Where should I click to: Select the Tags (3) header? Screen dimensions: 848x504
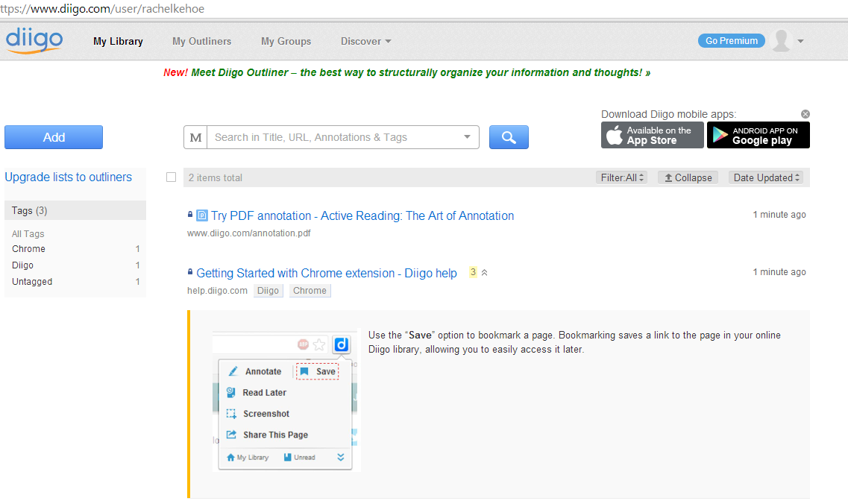click(x=75, y=210)
